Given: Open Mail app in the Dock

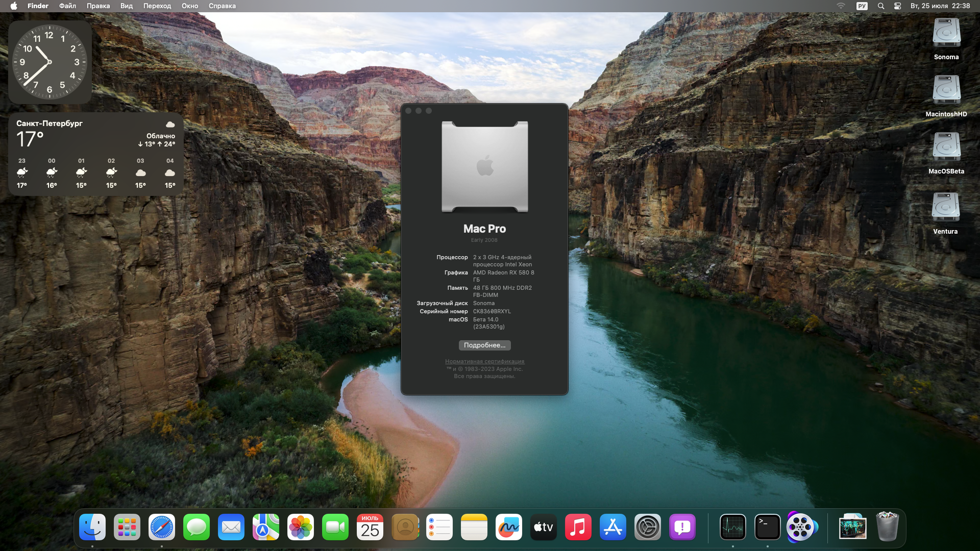Looking at the screenshot, I should (231, 527).
